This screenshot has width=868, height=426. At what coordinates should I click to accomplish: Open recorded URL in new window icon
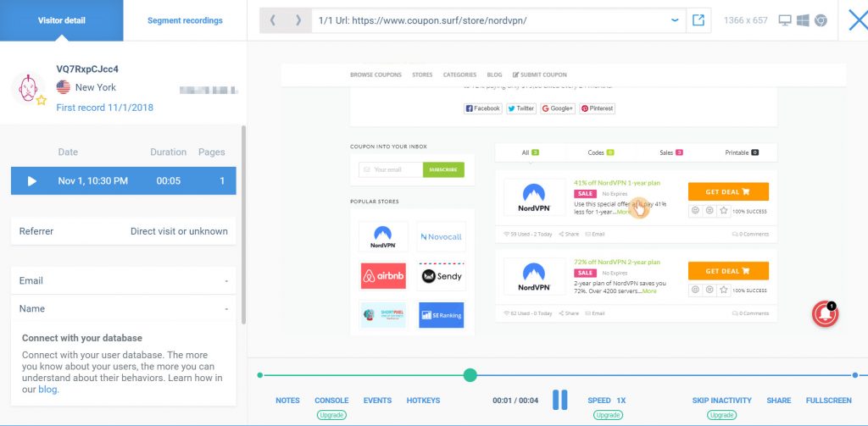[x=698, y=20]
